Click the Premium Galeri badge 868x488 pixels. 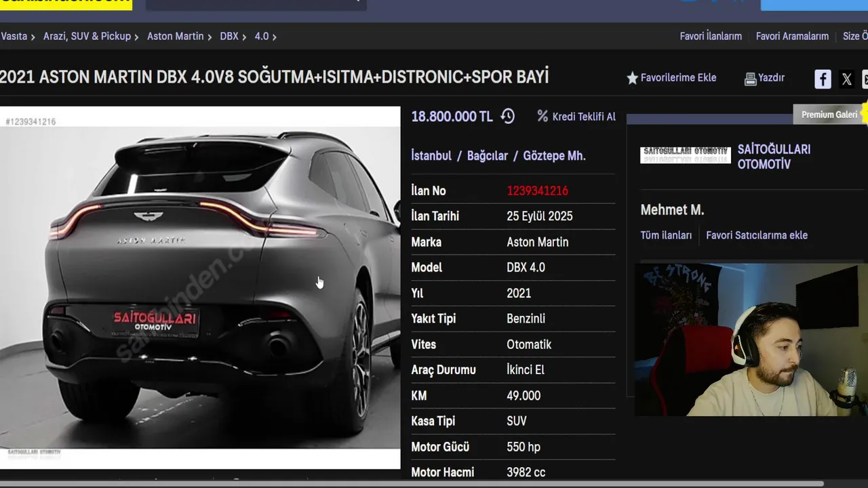coord(829,115)
